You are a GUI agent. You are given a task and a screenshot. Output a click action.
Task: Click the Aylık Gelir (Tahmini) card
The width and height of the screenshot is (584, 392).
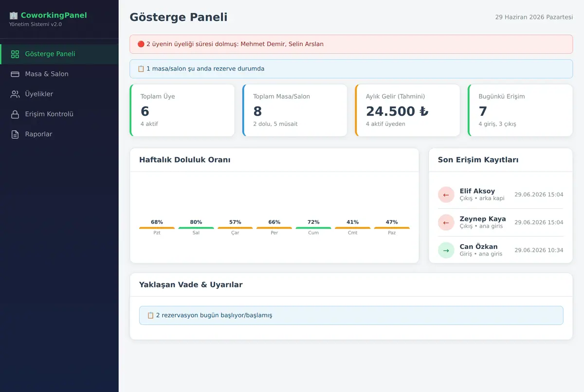tap(407, 110)
